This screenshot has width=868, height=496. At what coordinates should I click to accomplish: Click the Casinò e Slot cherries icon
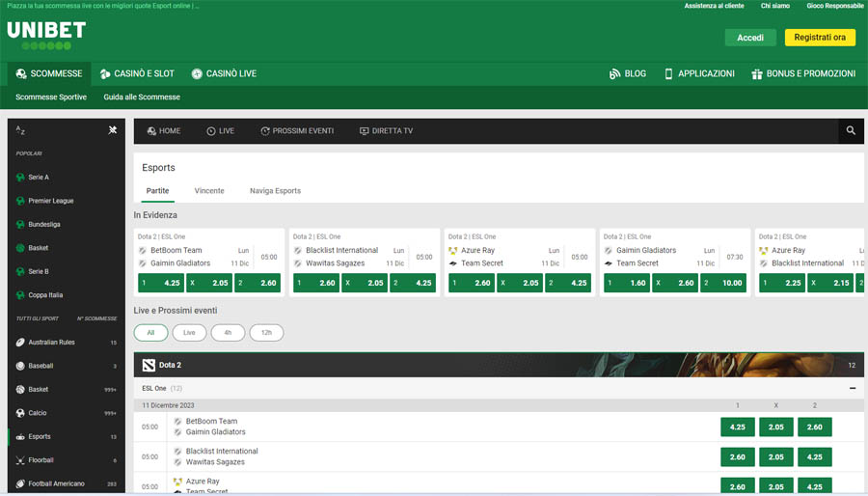pos(105,73)
